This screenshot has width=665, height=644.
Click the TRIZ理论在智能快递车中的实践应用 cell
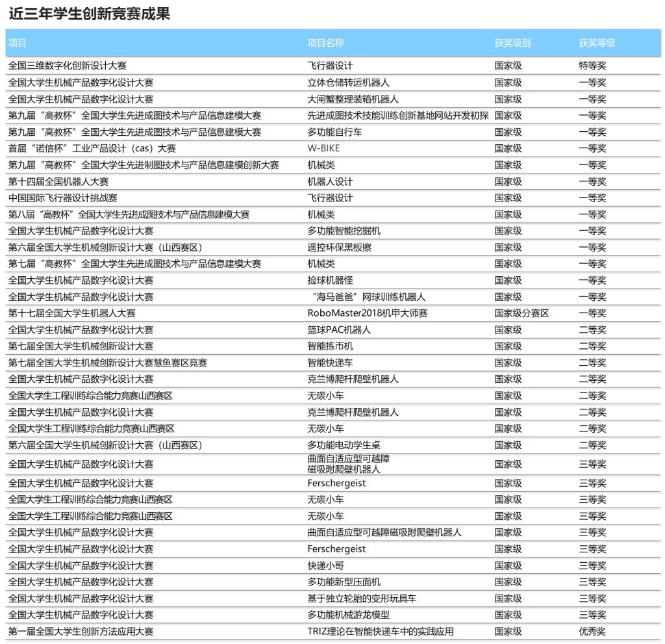click(x=381, y=631)
